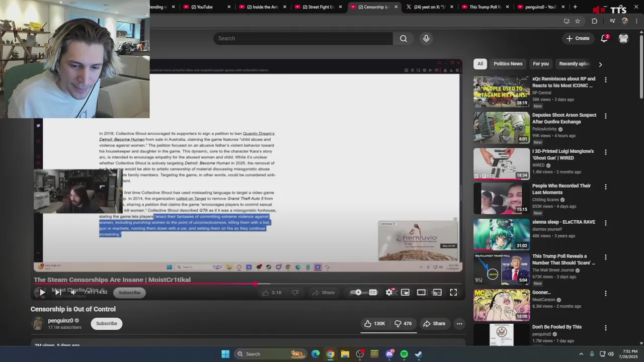Toggle the autoplay switch in the player

[357, 292]
